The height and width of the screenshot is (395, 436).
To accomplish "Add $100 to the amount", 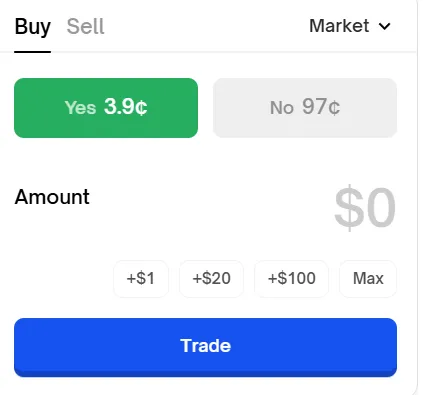I will 292,278.
